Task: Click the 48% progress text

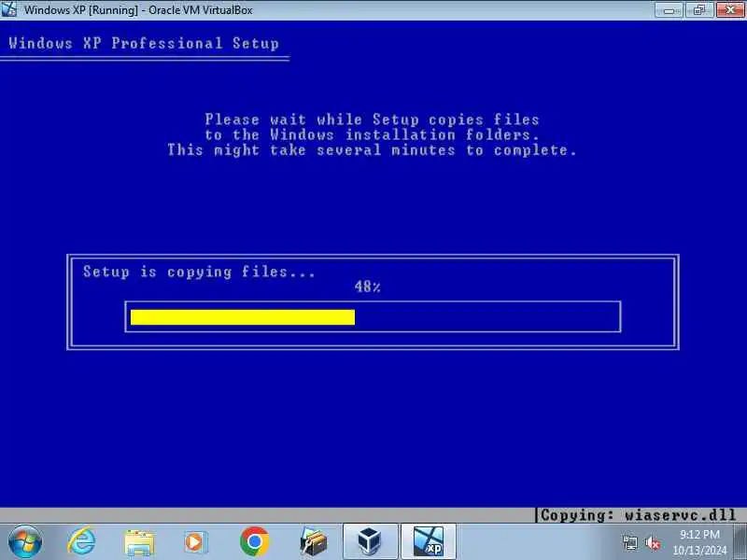Action: tap(367, 287)
